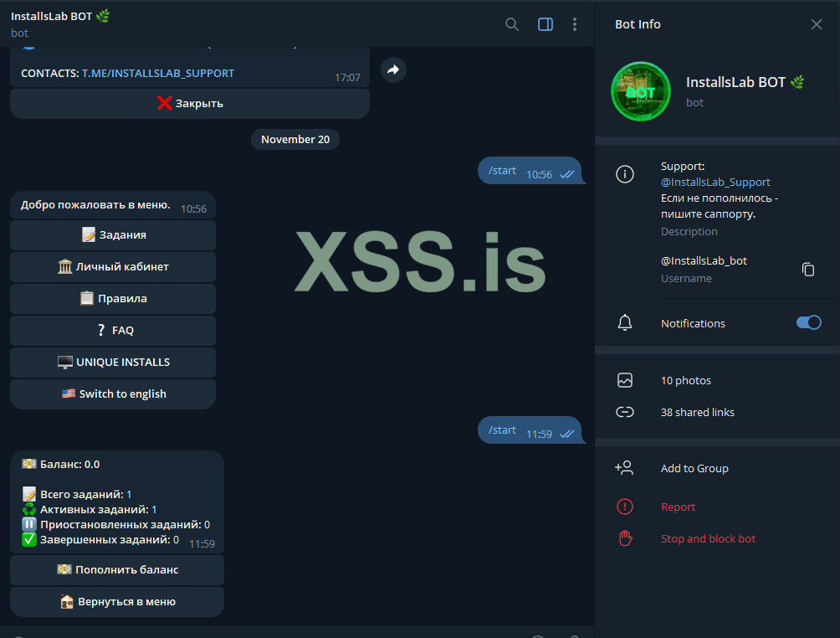Viewport: 840px width, 638px height.
Task: Click the Баланс: 0.0 line
Action: pos(60,465)
